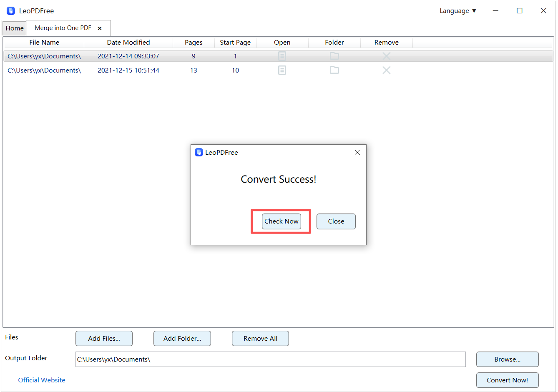
Task: Open the Official Website link
Action: click(42, 380)
